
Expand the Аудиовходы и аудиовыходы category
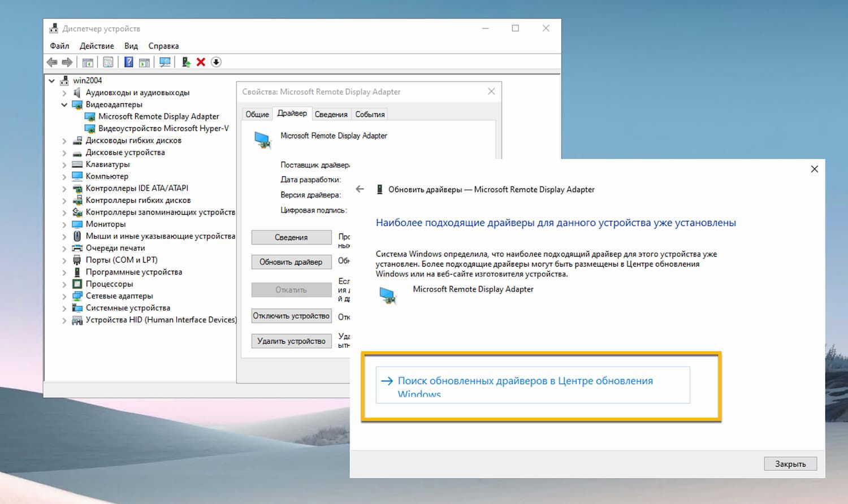(x=64, y=93)
